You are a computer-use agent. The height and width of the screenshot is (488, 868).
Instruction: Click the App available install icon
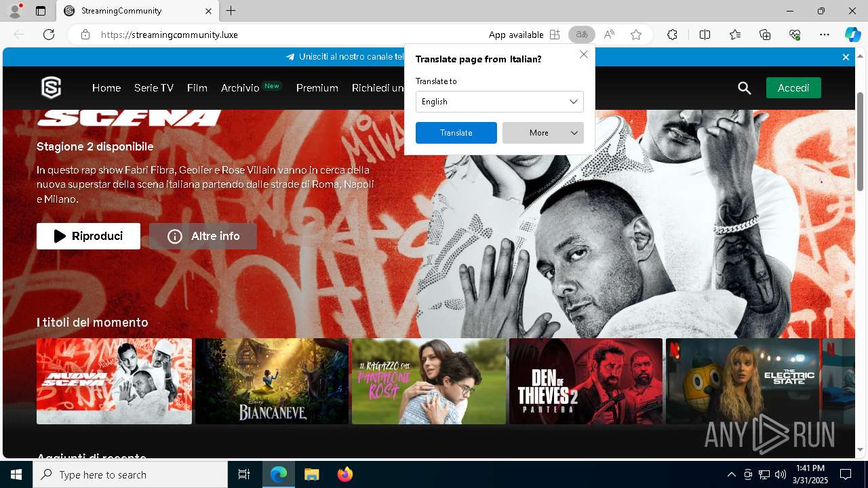tap(555, 35)
